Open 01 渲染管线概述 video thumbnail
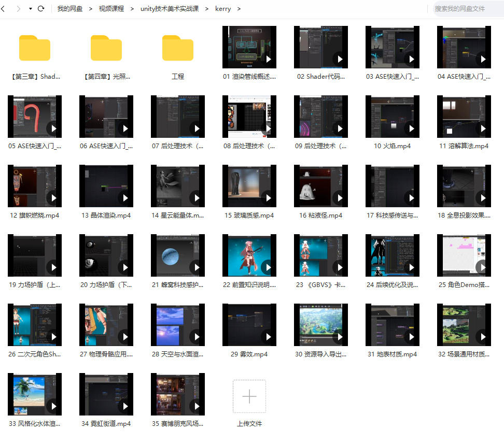504x444 pixels. 249,47
